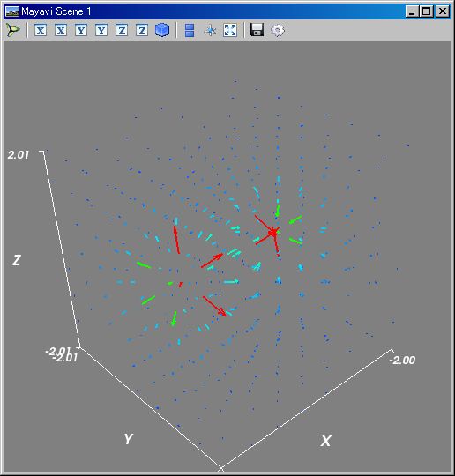Click the X axis label in scene
The image size is (455, 476).
(x=325, y=441)
